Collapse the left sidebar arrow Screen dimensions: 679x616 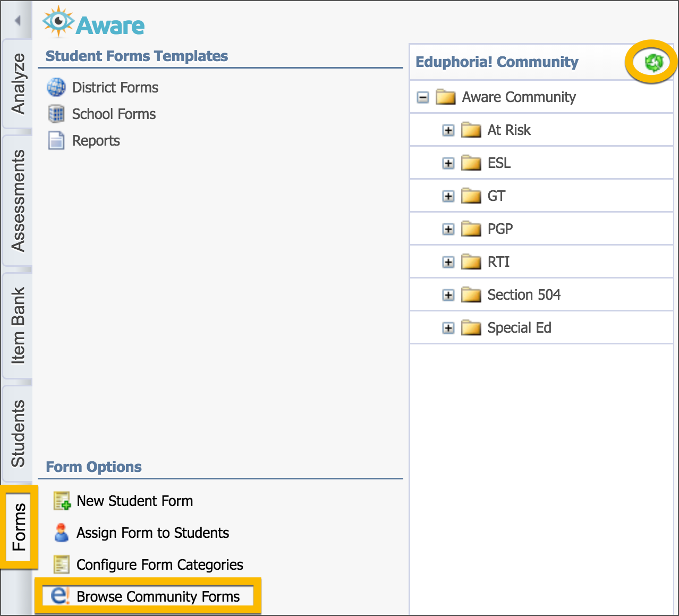click(18, 21)
